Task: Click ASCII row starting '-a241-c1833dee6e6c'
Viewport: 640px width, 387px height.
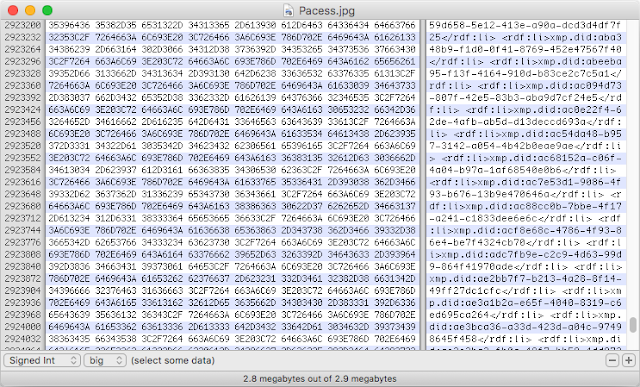Action: click(x=525, y=218)
